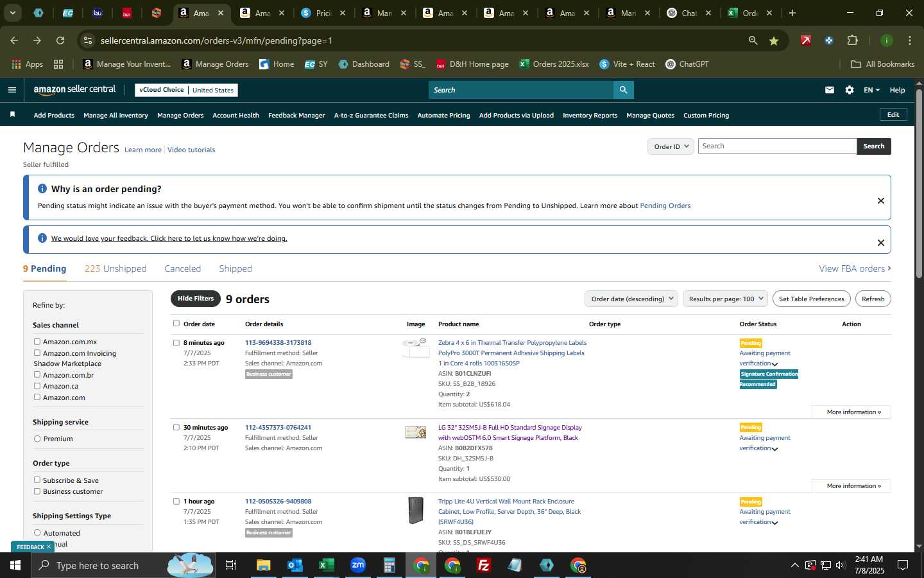Click the Task View icon on taskbar
The width and height of the screenshot is (924, 578).
pyautogui.click(x=231, y=565)
